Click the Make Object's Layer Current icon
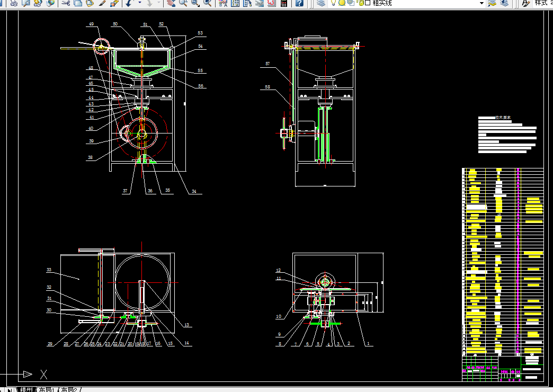This screenshot has height=392, width=553. coord(492,3)
